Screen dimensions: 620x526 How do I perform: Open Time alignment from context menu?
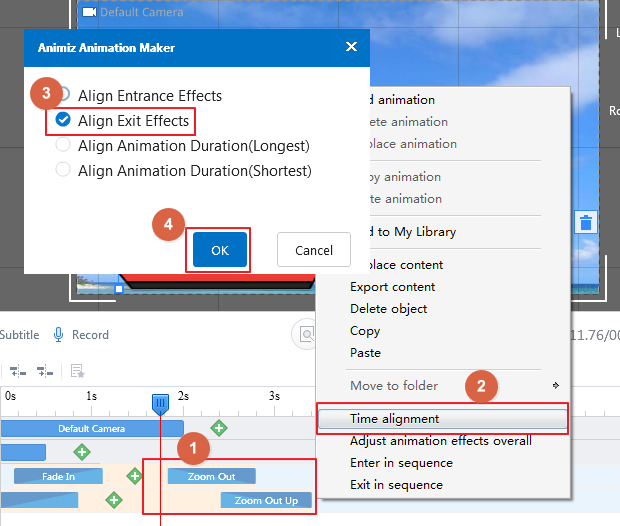[x=394, y=419]
